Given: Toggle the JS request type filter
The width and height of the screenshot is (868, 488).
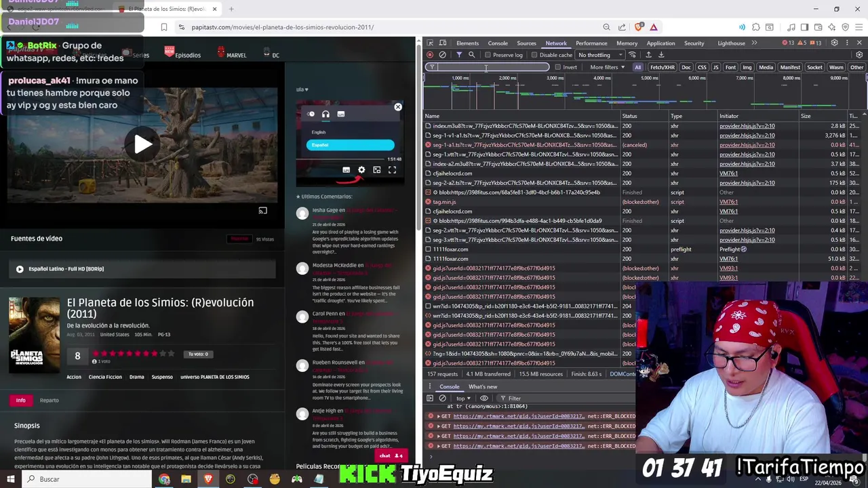Looking at the screenshot, I should (x=715, y=67).
